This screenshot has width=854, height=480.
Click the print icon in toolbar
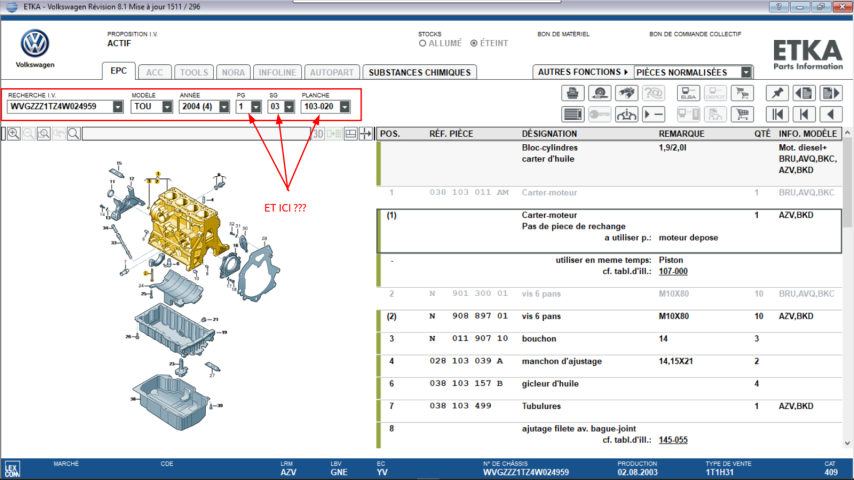(572, 93)
